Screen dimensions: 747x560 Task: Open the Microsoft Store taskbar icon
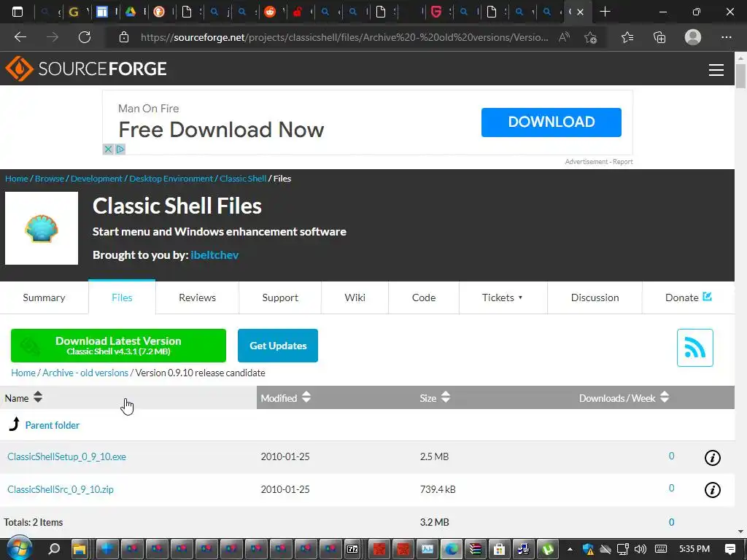pos(499,549)
